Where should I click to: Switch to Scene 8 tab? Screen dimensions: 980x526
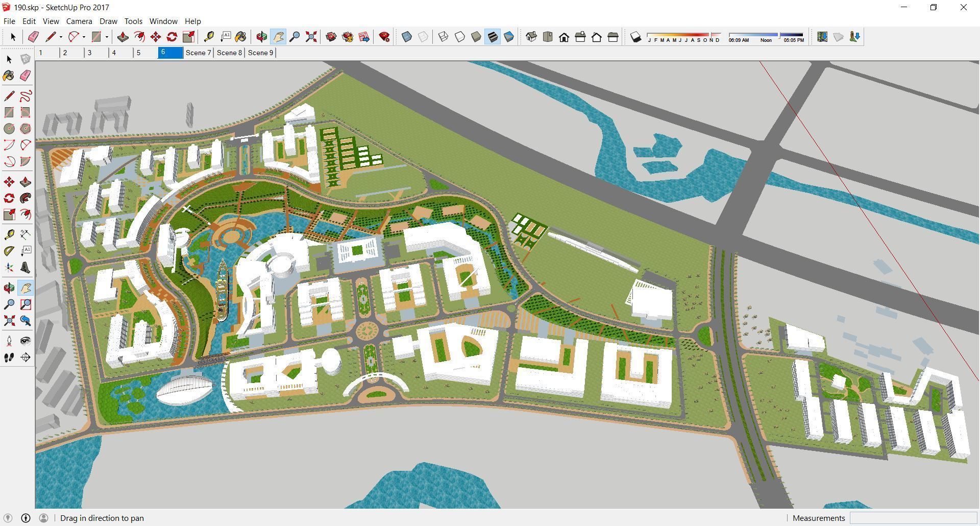click(229, 53)
